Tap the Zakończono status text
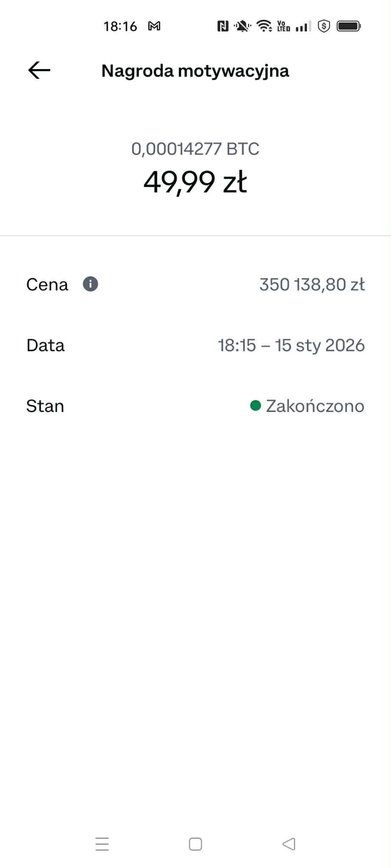391x868 pixels. [315, 406]
